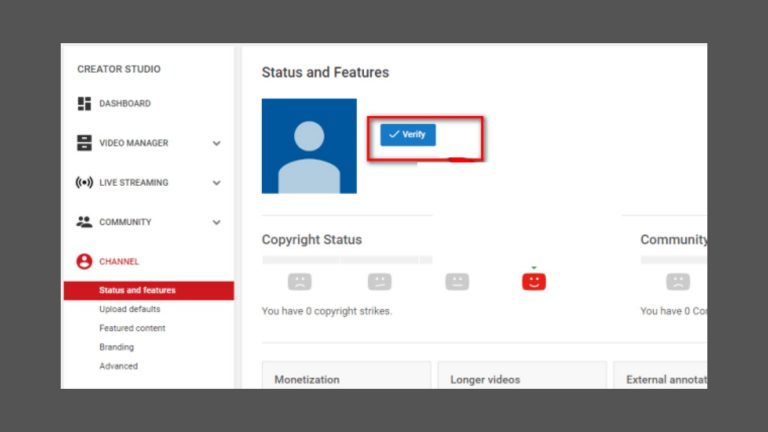Screen dimensions: 768x432
Task: Expand the Live Streaming chevron
Action: [216, 183]
